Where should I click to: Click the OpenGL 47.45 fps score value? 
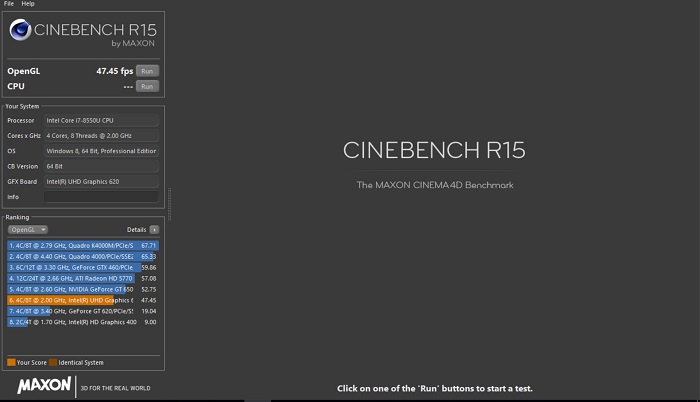pyautogui.click(x=115, y=71)
